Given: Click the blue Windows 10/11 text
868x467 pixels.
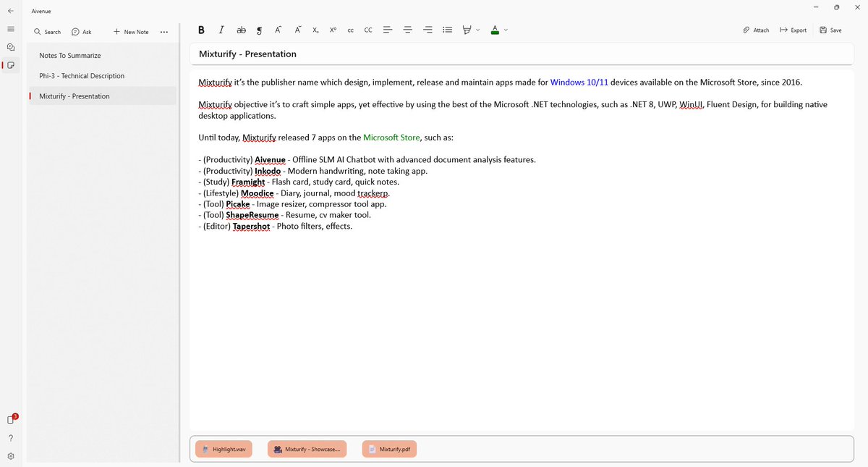Looking at the screenshot, I should click(x=579, y=83).
